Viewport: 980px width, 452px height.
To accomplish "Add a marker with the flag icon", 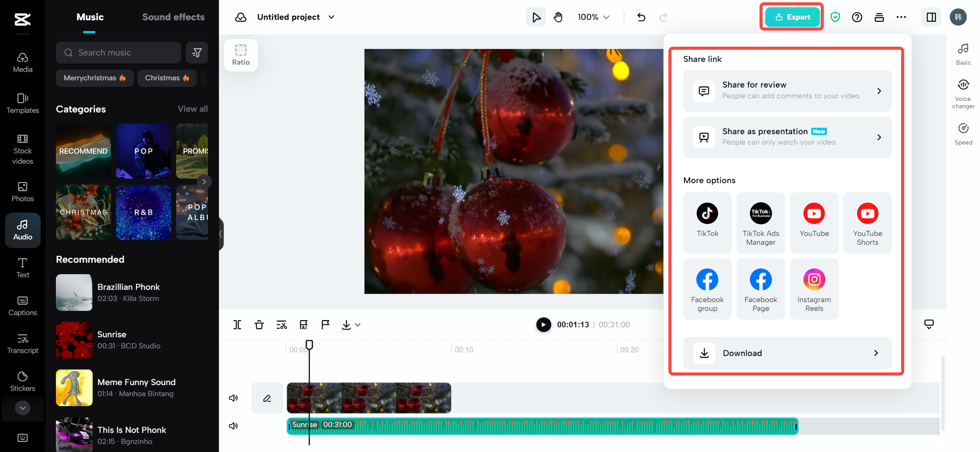I will tap(325, 325).
